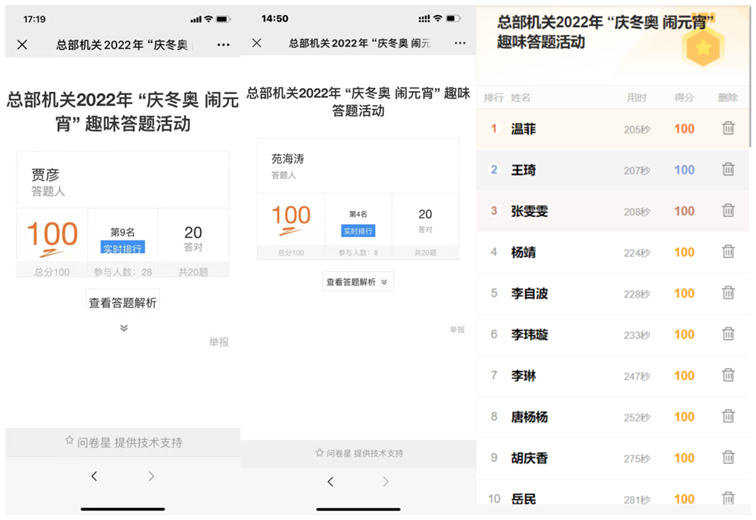This screenshot has width=756, height=520.
Task: Tap back arrow on middle phone
Action: (331, 482)
